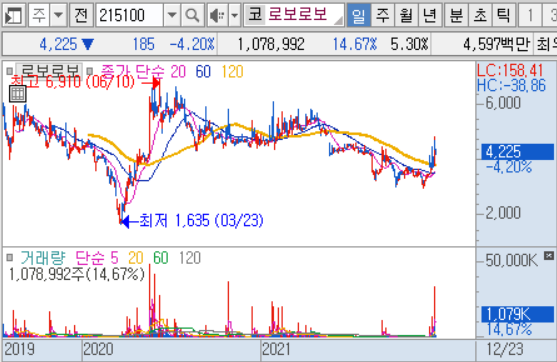This screenshot has width=557, height=362.
Task: Click the 12/23 date label
Action: click(x=505, y=349)
